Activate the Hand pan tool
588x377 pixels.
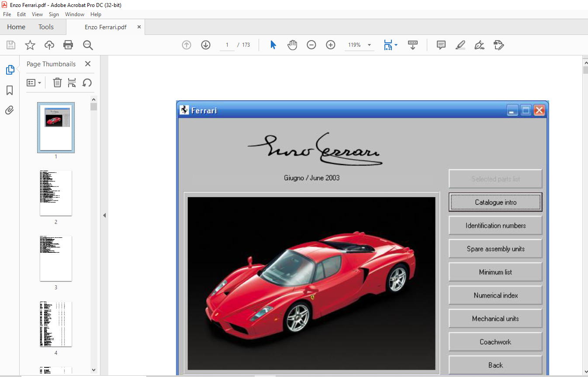coord(292,45)
